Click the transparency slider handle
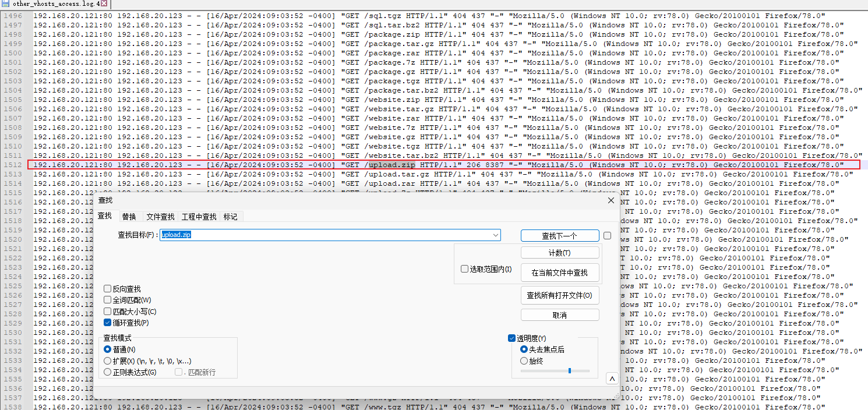Viewport: 868px width, 410px height. coord(569,371)
